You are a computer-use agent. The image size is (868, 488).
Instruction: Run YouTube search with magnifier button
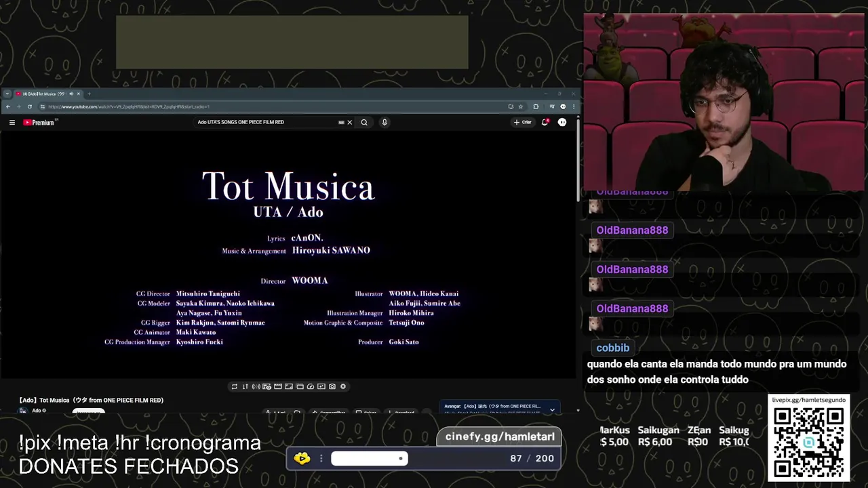[x=364, y=123]
